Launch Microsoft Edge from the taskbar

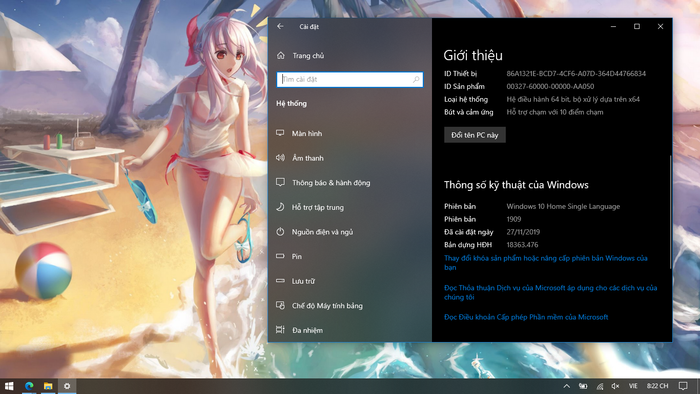[29, 386]
